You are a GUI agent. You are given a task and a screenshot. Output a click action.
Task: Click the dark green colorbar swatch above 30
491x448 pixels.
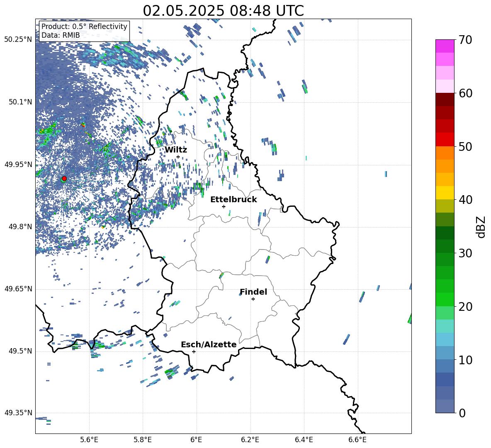click(x=445, y=246)
